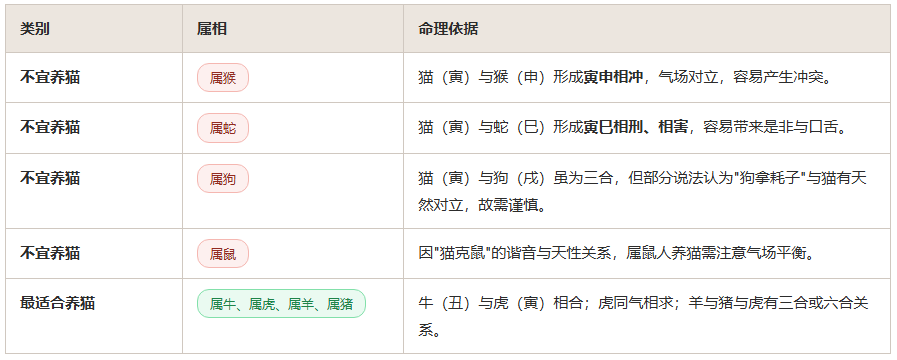Click 不宜养猫 in the 属鼠 row
The height and width of the screenshot is (360, 897).
tap(50, 253)
